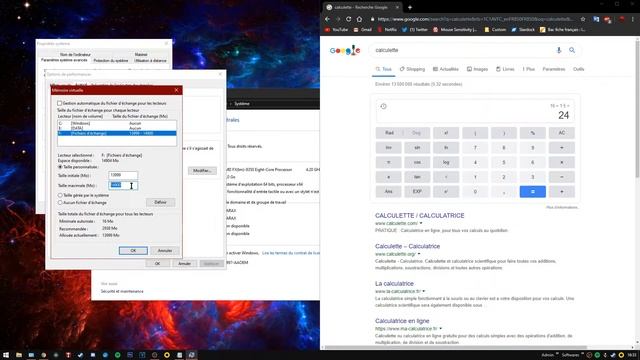Switch to the Shopping search tab

click(x=412, y=69)
